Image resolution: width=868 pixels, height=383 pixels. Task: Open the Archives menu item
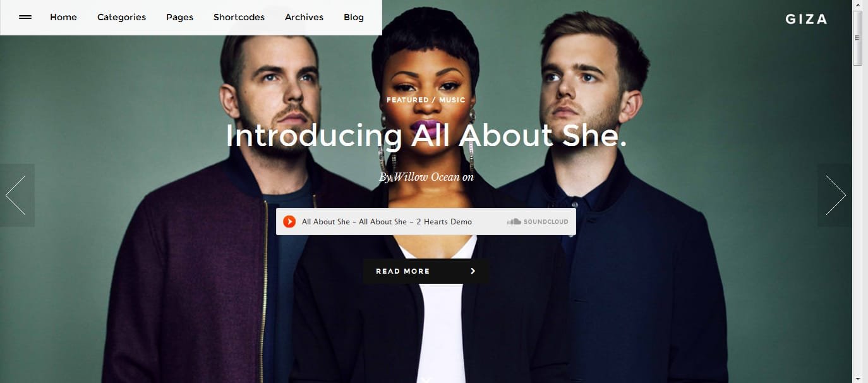tap(304, 18)
